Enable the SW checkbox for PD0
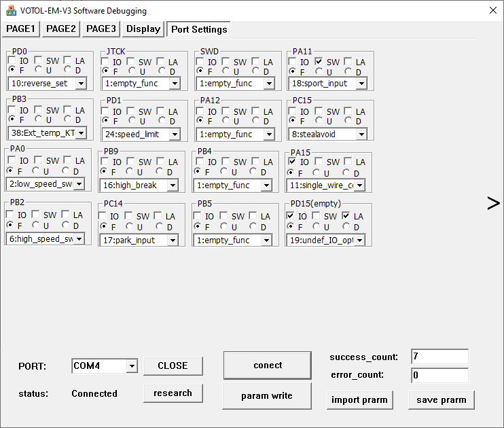This screenshot has height=428, width=504. 39,61
